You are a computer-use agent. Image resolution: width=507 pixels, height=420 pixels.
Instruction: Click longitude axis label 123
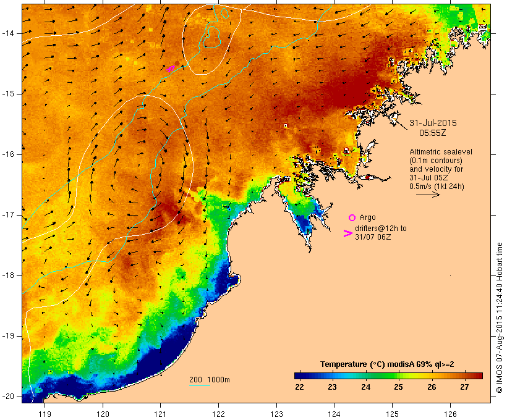tap(276, 414)
